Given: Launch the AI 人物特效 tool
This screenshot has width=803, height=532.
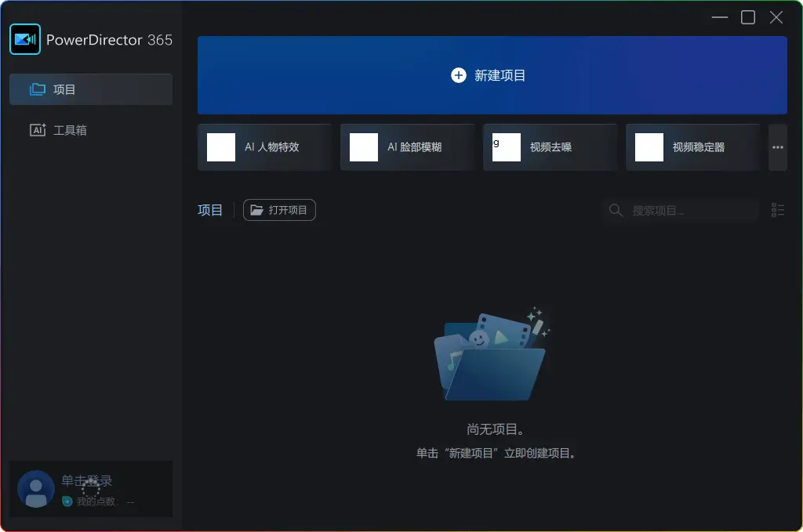Looking at the screenshot, I should pos(264,147).
